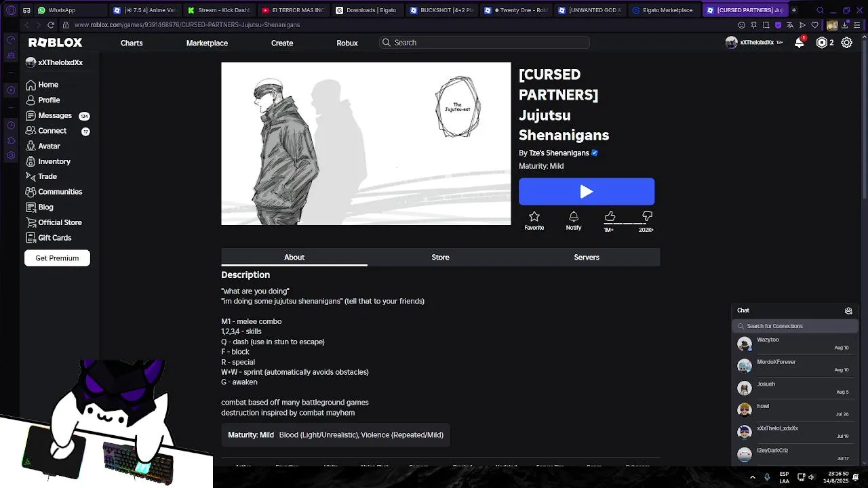The height and width of the screenshot is (488, 868).
Task: Play the Jujutsu Shenanigans game
Action: [x=587, y=192]
